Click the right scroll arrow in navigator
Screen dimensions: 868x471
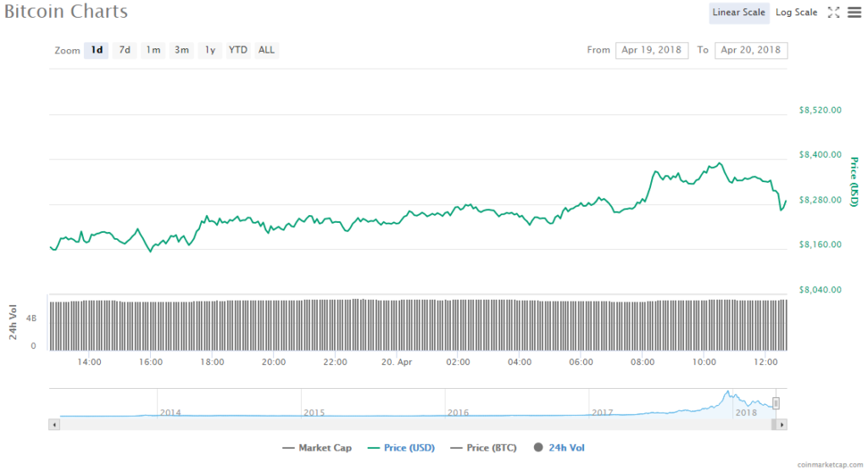782,424
